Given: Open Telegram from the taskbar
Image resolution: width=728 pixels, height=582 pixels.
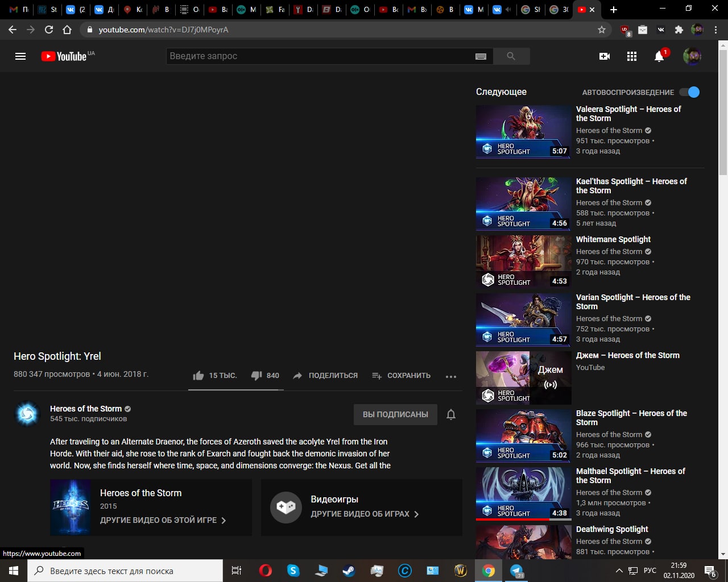Looking at the screenshot, I should 516,571.
